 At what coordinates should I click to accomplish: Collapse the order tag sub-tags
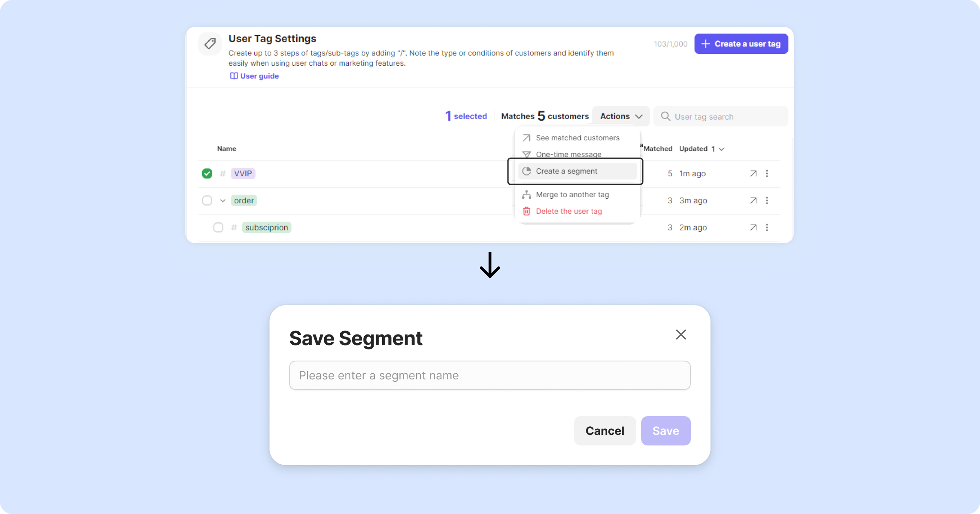(223, 201)
